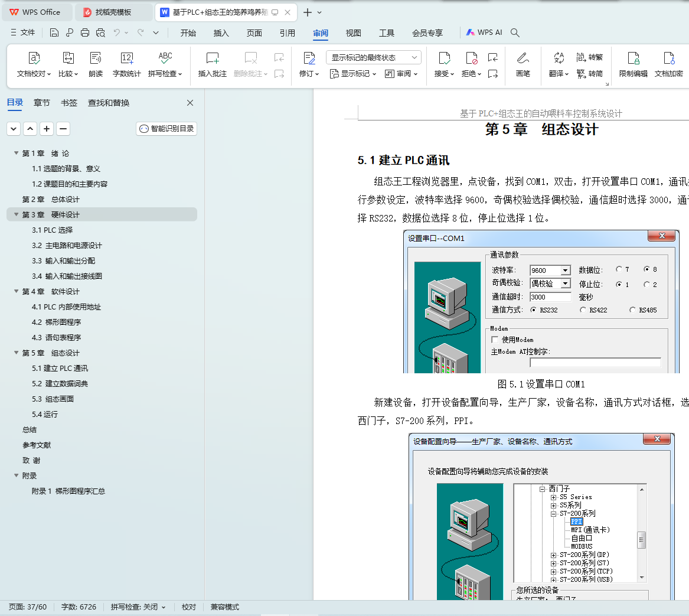Open WPS AI assistant

(484, 32)
